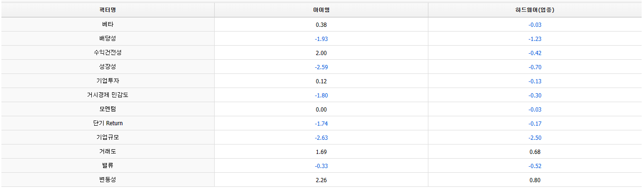This screenshot has width=644, height=193.
Task: Click the 0.12 value for 기업투자
Action: [x=321, y=81]
